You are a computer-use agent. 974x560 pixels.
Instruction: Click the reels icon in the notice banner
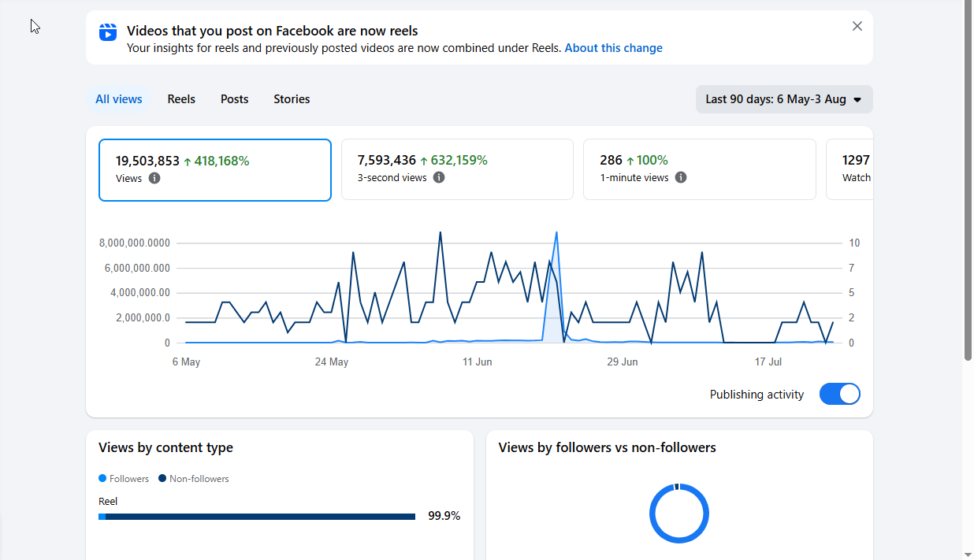[108, 32]
